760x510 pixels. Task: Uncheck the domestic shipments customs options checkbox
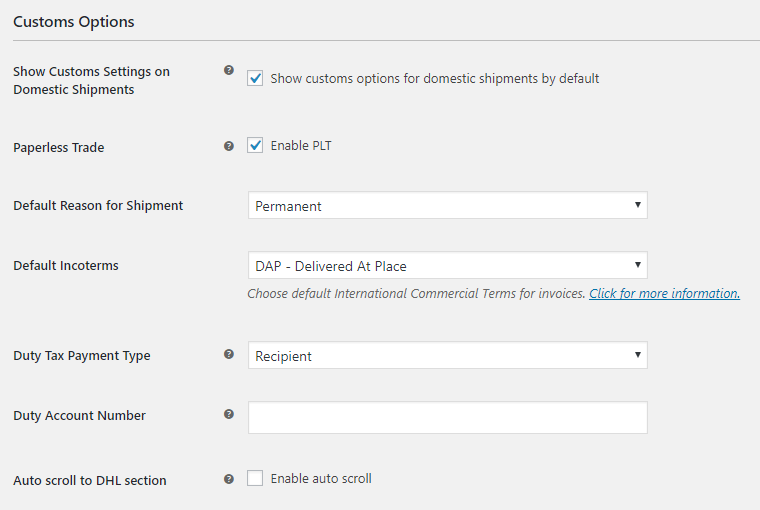pos(255,78)
